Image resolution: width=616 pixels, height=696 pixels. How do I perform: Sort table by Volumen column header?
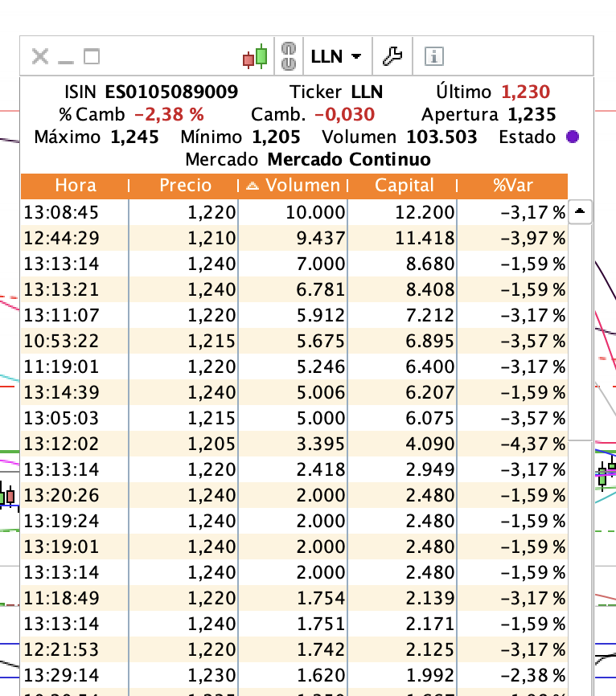tap(294, 186)
